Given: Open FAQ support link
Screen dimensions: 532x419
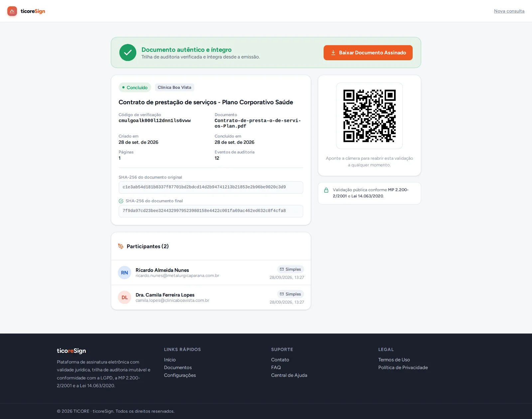Looking at the screenshot, I should 276,367.
